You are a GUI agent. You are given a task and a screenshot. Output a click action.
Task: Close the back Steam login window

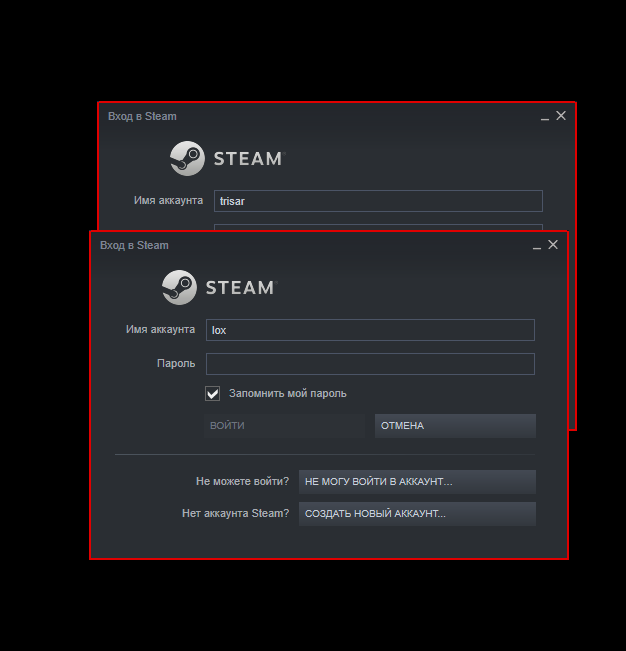(x=561, y=115)
